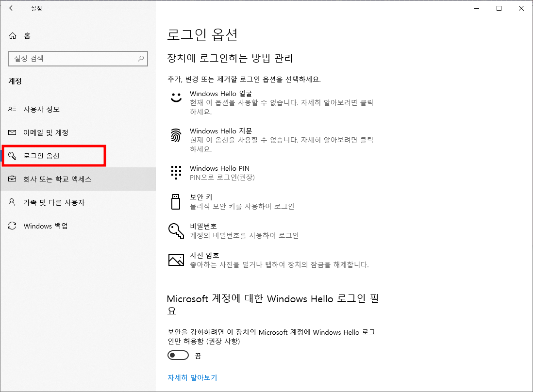Screen dimensions: 533x392
Task: Click the 회사 또는 학교 액세스 briefcase icon
Action: 12,179
